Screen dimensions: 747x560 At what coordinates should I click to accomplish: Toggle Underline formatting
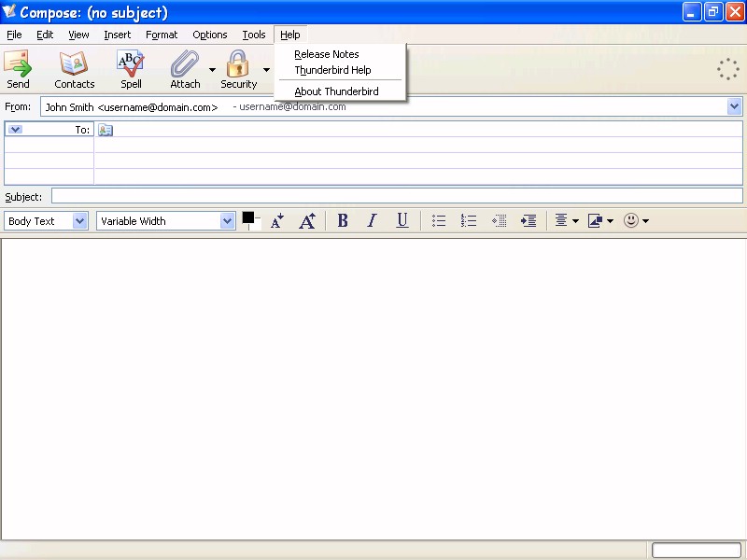(x=402, y=220)
